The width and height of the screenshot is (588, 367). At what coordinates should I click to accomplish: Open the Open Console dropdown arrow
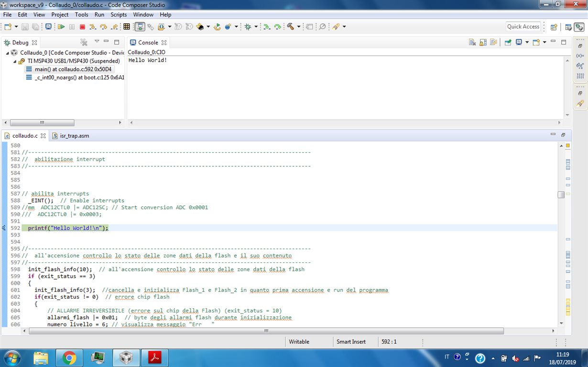click(x=544, y=42)
